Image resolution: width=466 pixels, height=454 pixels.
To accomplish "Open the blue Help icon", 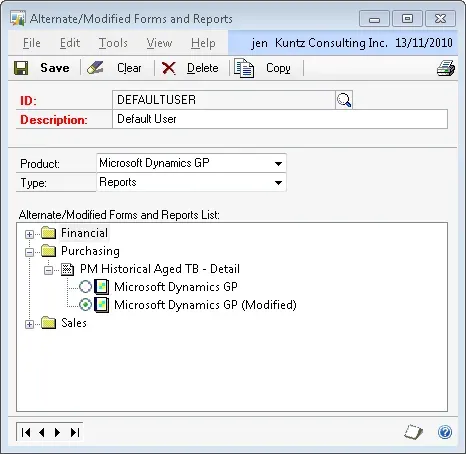I will tap(445, 432).
